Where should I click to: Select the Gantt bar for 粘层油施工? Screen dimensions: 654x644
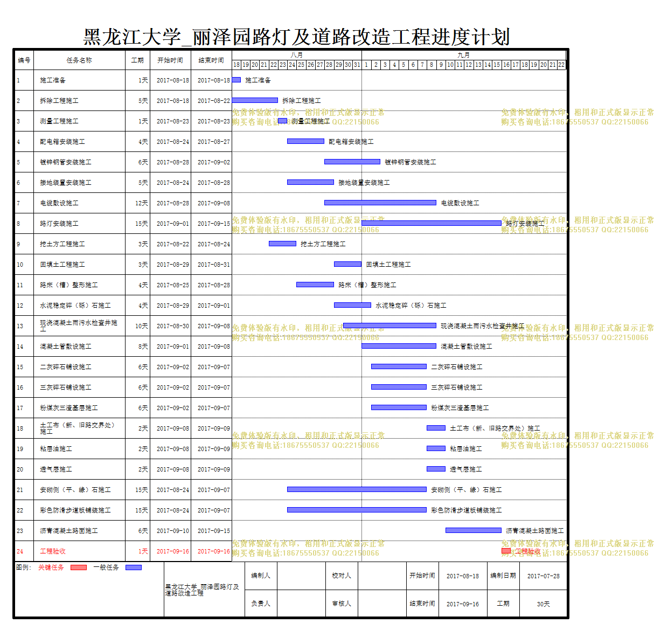[x=436, y=449]
